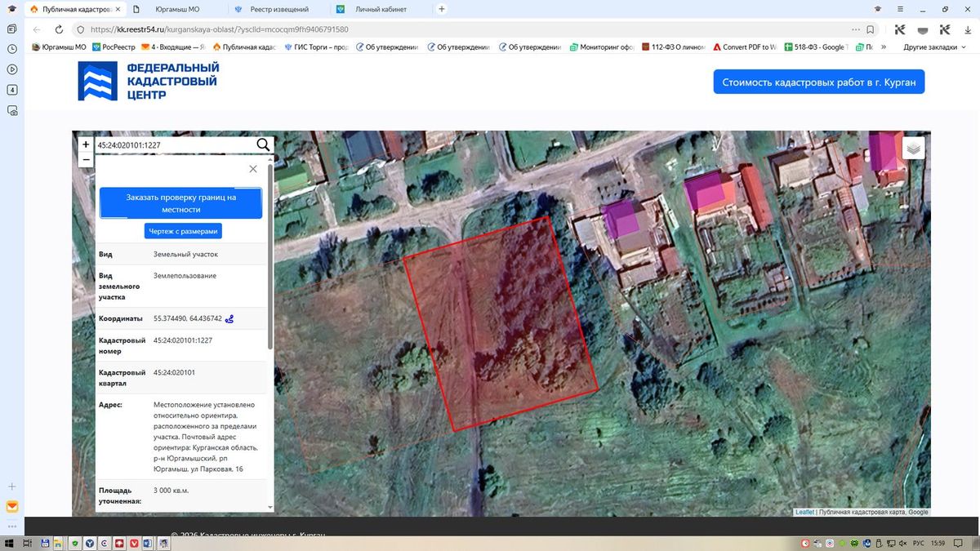Open history clock icon in sidebar
980x551 pixels.
[12, 49]
